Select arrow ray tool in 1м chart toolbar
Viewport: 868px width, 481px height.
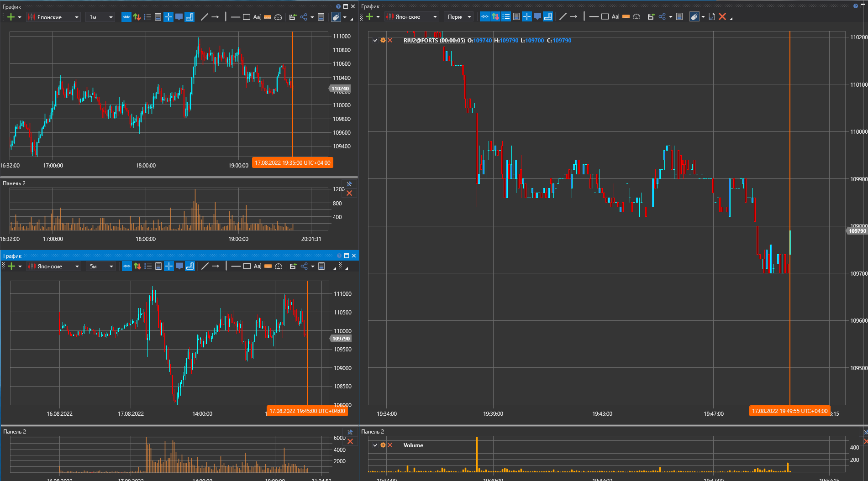pos(215,17)
